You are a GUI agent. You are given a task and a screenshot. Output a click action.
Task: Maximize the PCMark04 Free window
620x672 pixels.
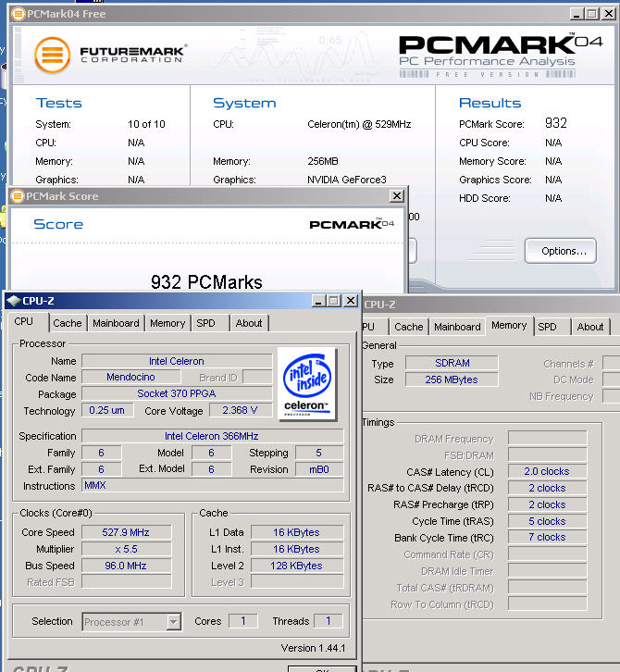tap(592, 14)
